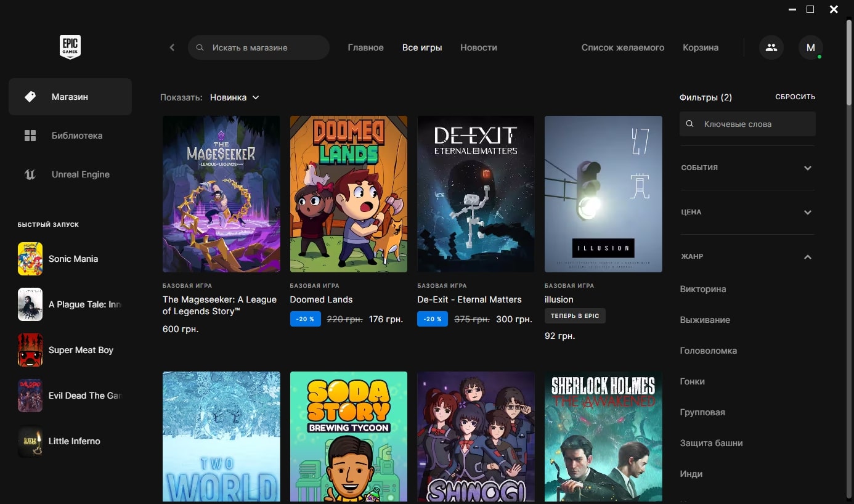Click the Doomed Lands title text
854x504 pixels.
(x=321, y=299)
